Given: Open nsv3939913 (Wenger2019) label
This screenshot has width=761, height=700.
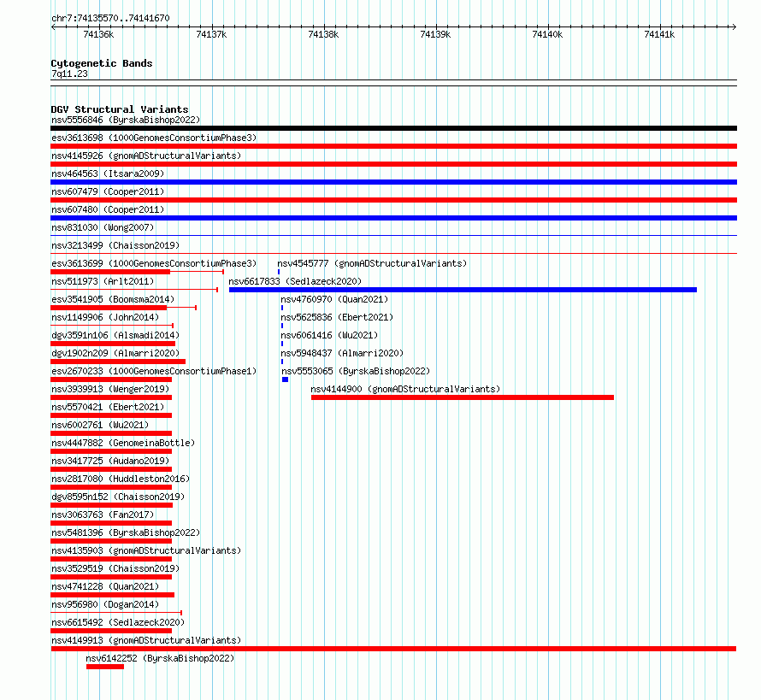Looking at the screenshot, I should coord(110,389).
